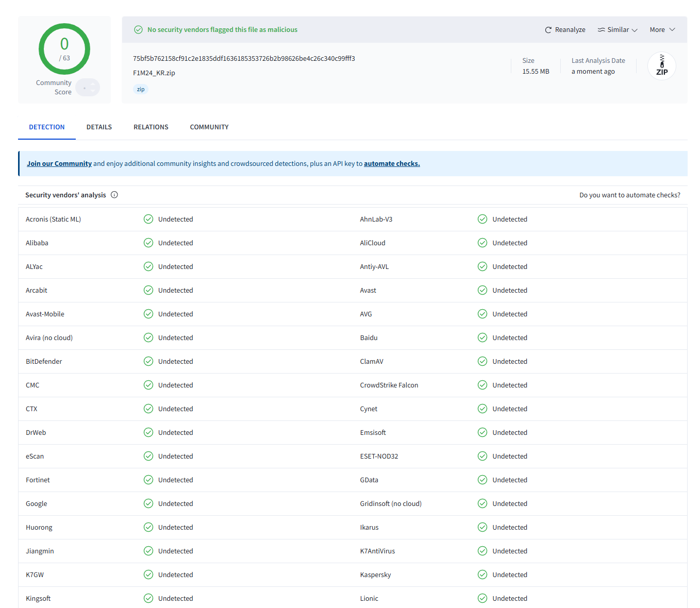
Task: Click the 'Security vendors' analysis' heading
Action: coord(65,195)
